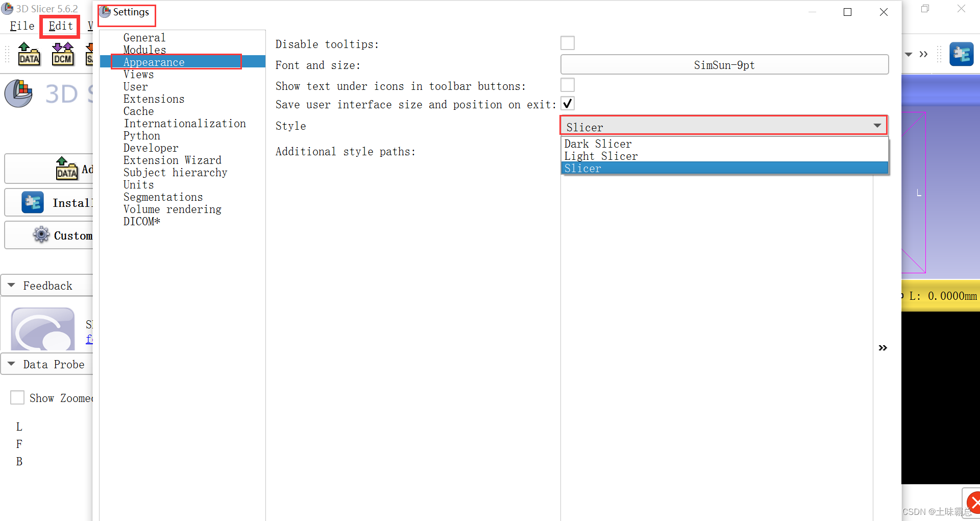The image size is (980, 521).
Task: Click the 3D view slice corner in main window
Action: [914, 193]
